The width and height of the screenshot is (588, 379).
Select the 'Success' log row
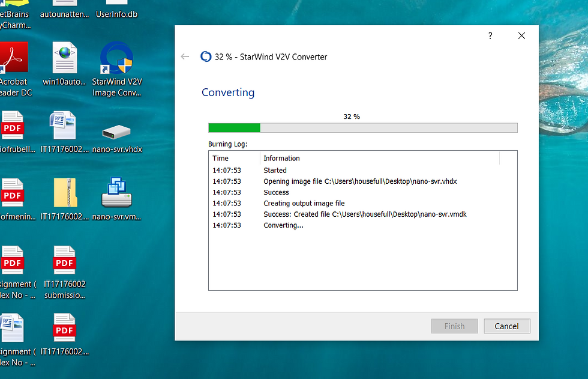coord(362,192)
